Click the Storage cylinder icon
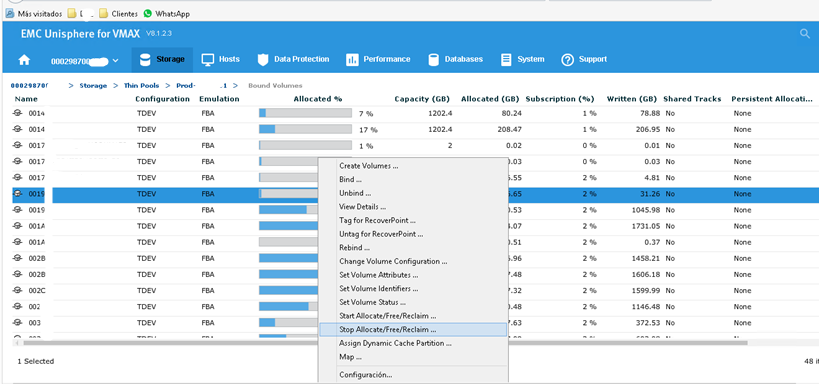This screenshot has width=819, height=384. pos(145,60)
